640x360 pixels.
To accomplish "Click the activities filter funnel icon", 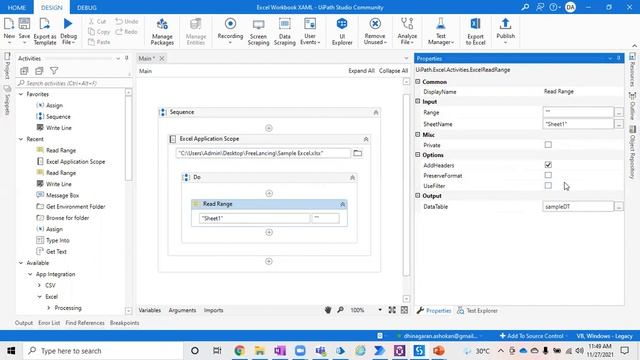I will (x=54, y=71).
